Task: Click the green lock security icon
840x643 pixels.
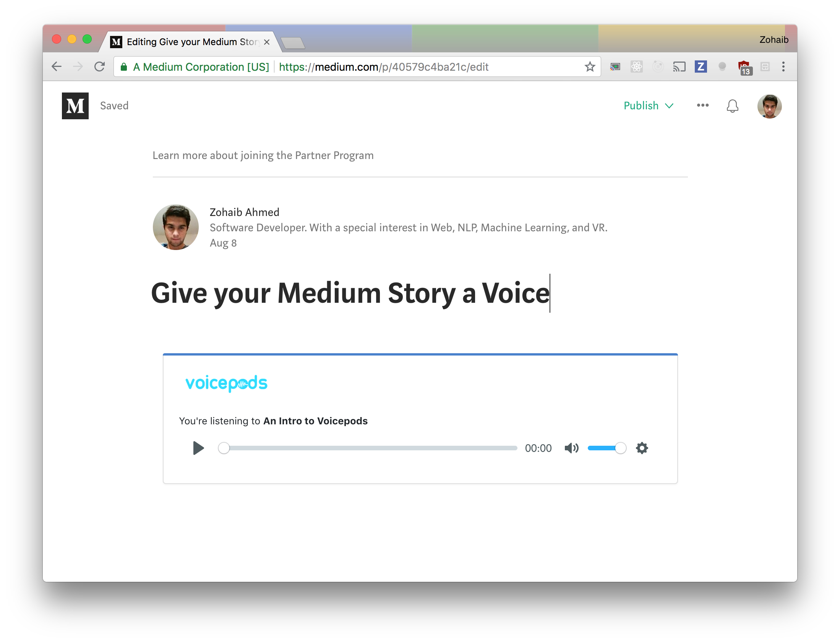Action: click(123, 67)
